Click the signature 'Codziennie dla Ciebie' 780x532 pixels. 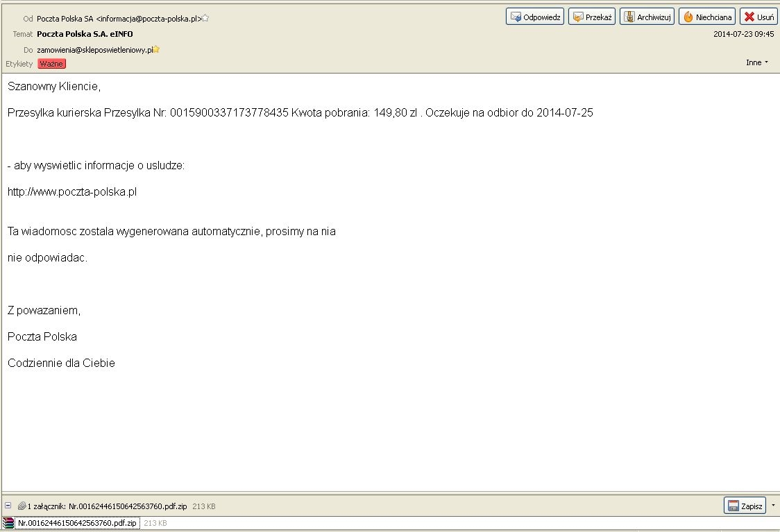point(61,363)
